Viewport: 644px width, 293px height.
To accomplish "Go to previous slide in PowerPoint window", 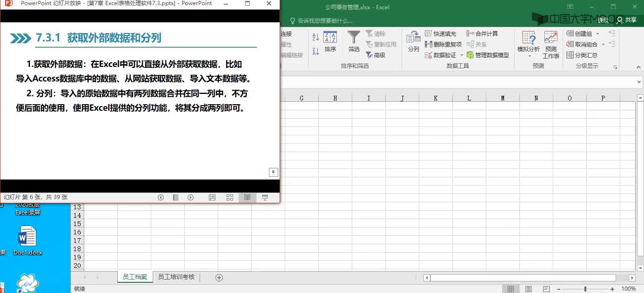I will (161, 197).
